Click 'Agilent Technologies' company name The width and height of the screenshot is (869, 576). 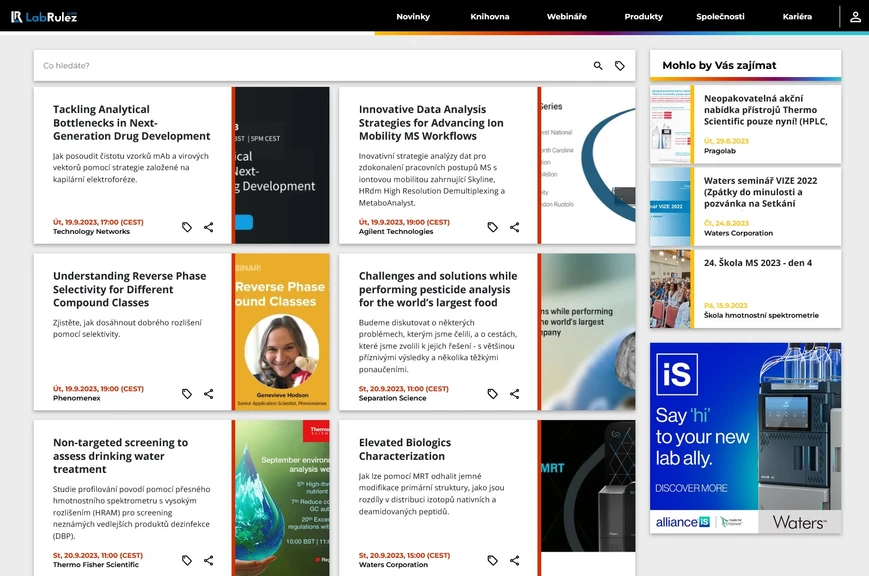pyautogui.click(x=396, y=232)
